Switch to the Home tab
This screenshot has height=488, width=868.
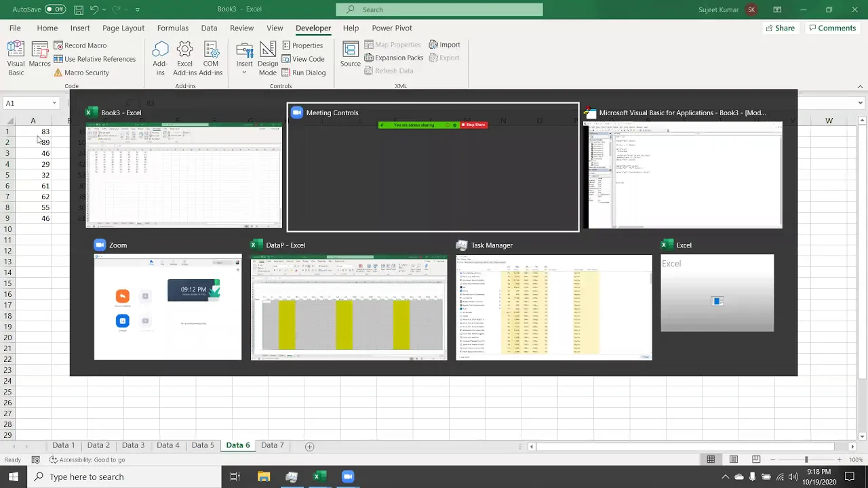click(47, 28)
